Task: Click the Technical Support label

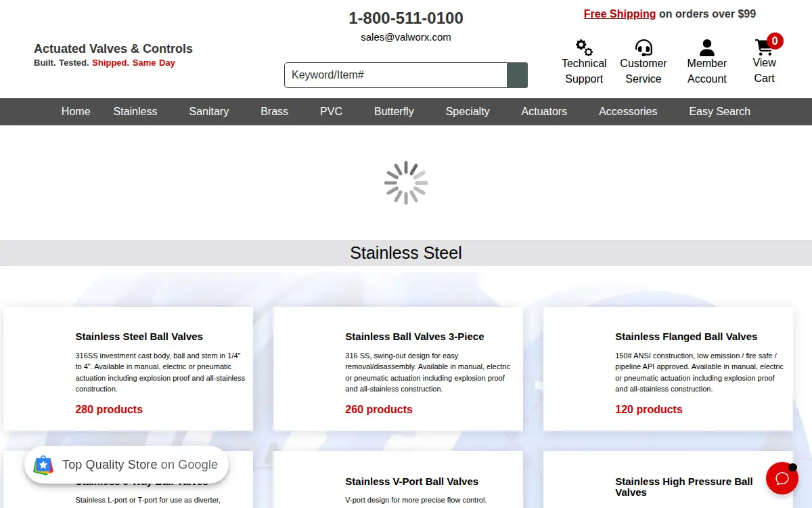Action: (x=584, y=71)
